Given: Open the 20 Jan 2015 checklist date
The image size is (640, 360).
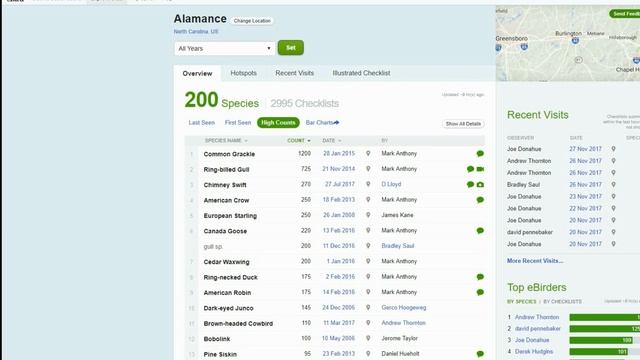Looking at the screenshot, I should point(339,153).
